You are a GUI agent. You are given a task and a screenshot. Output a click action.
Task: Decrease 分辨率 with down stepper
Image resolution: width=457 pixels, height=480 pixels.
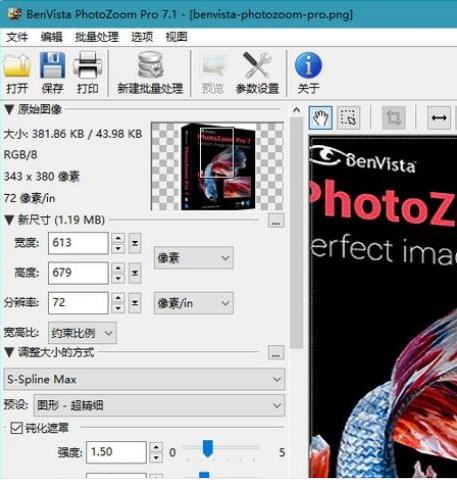[118, 308]
